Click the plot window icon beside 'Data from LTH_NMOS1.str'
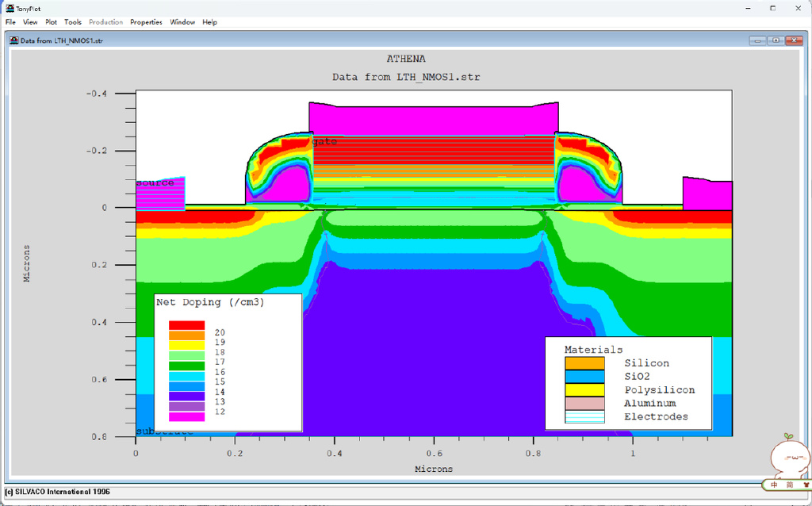812x506 pixels. tap(14, 40)
